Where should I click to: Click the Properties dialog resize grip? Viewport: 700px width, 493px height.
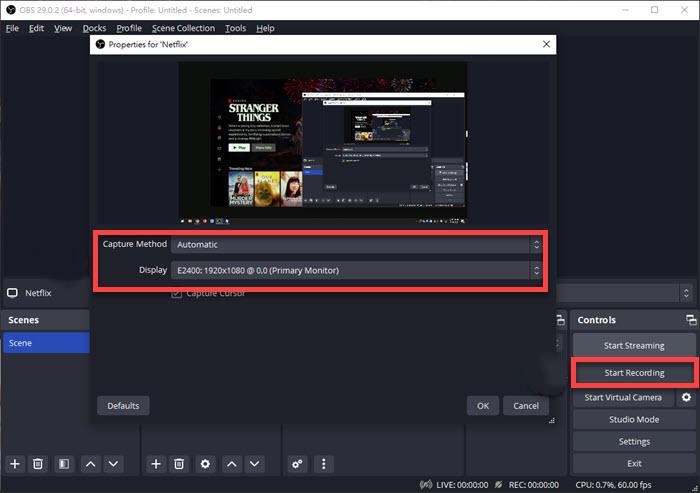552,420
